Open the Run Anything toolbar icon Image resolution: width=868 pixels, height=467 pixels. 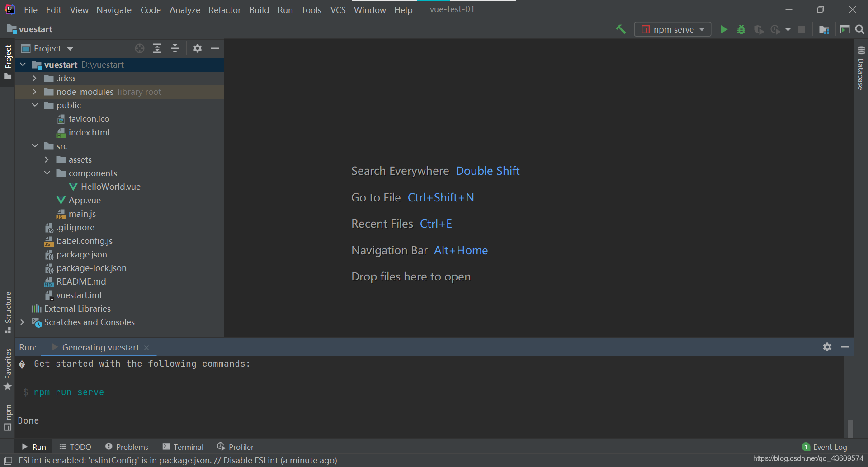pyautogui.click(x=844, y=29)
